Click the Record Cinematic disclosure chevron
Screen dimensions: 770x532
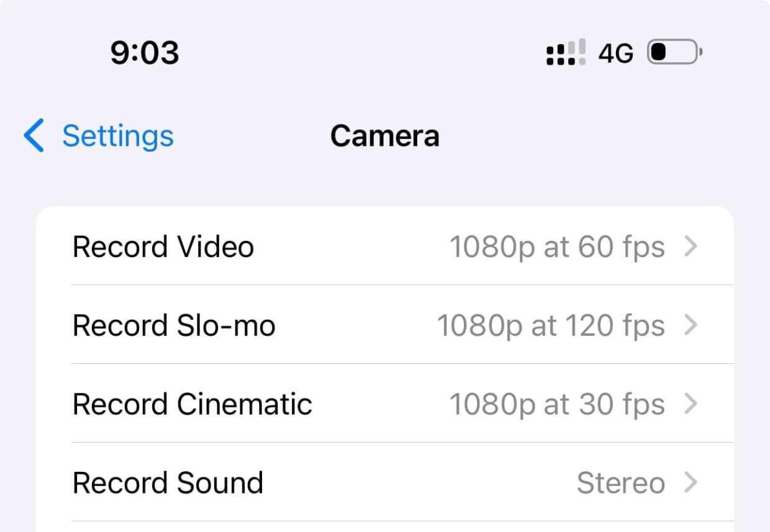[x=691, y=405]
